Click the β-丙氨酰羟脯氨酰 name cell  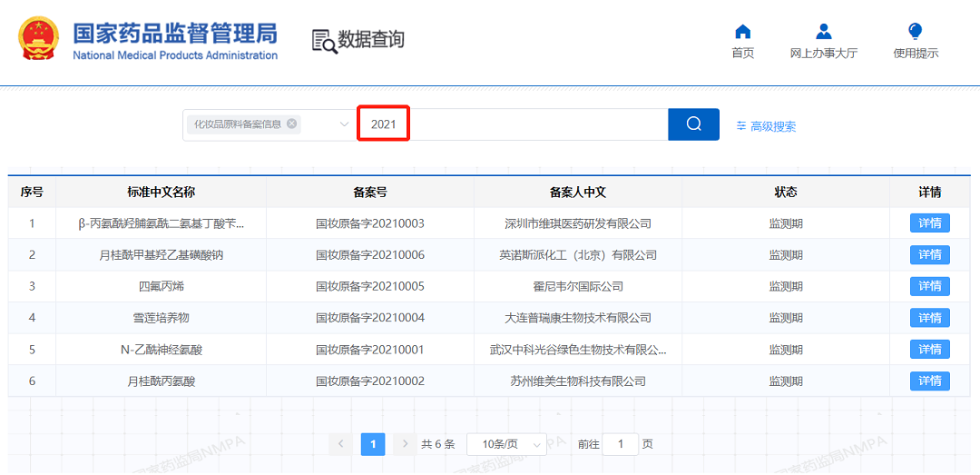click(x=162, y=223)
